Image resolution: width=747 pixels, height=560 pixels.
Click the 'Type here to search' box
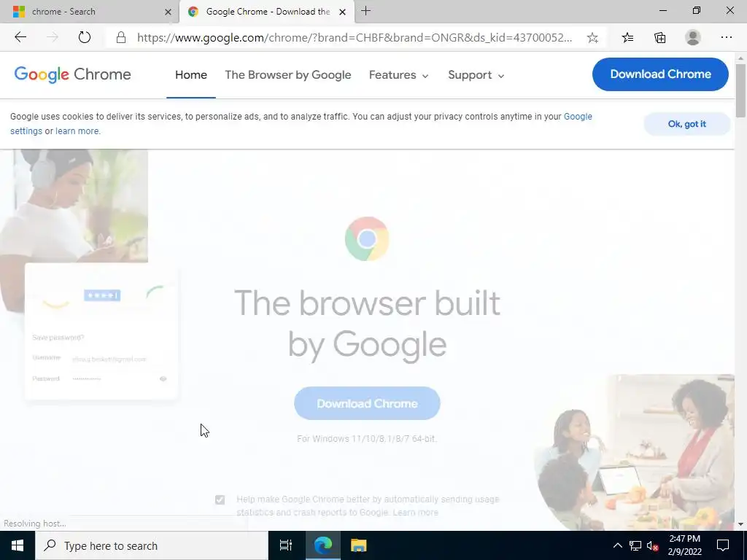tap(152, 545)
